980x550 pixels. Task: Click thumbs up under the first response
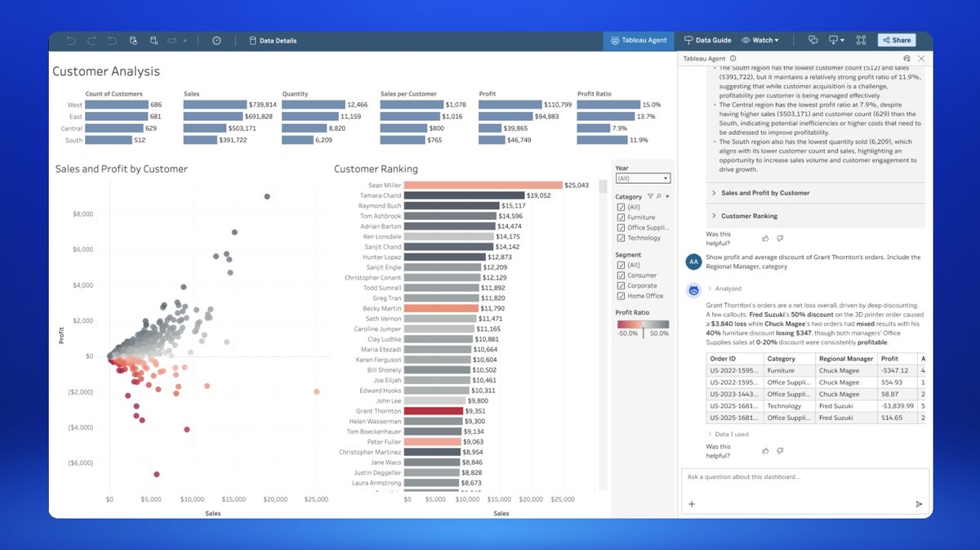(765, 239)
